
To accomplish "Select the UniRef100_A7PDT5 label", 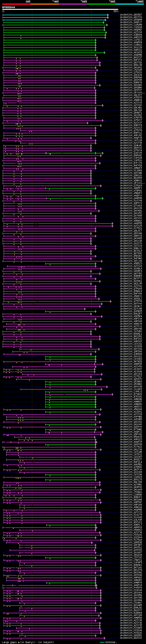I will point(131,98).
